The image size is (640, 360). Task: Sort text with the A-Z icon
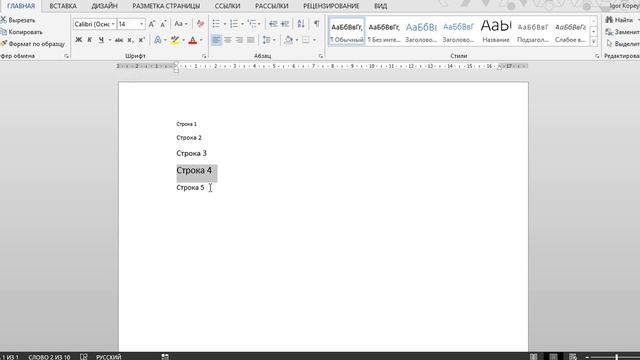(x=301, y=24)
